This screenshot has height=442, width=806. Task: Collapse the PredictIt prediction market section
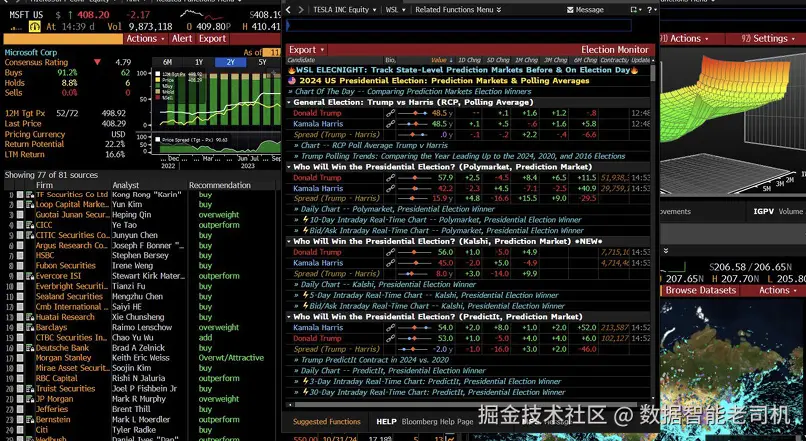289,317
